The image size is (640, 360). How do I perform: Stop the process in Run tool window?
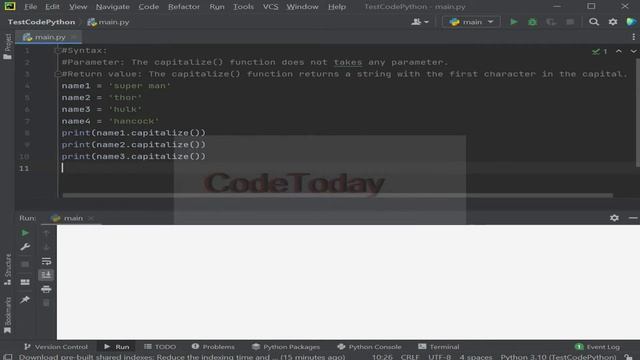pyautogui.click(x=25, y=264)
